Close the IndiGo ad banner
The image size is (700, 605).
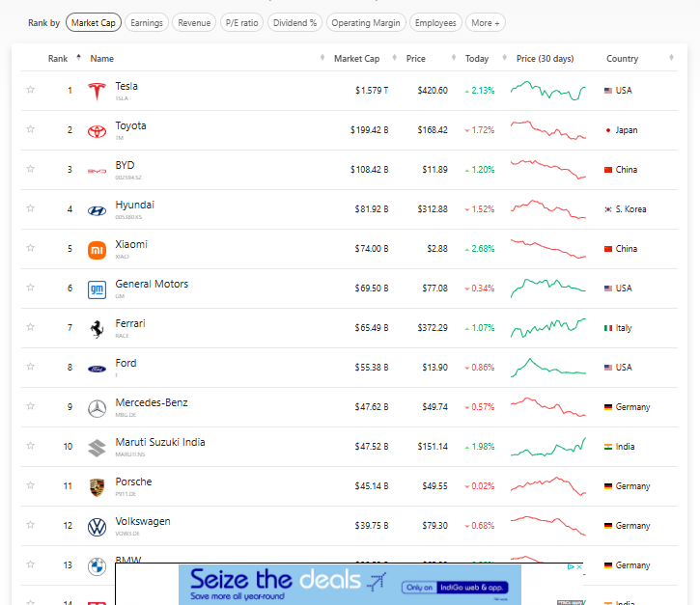click(x=579, y=566)
